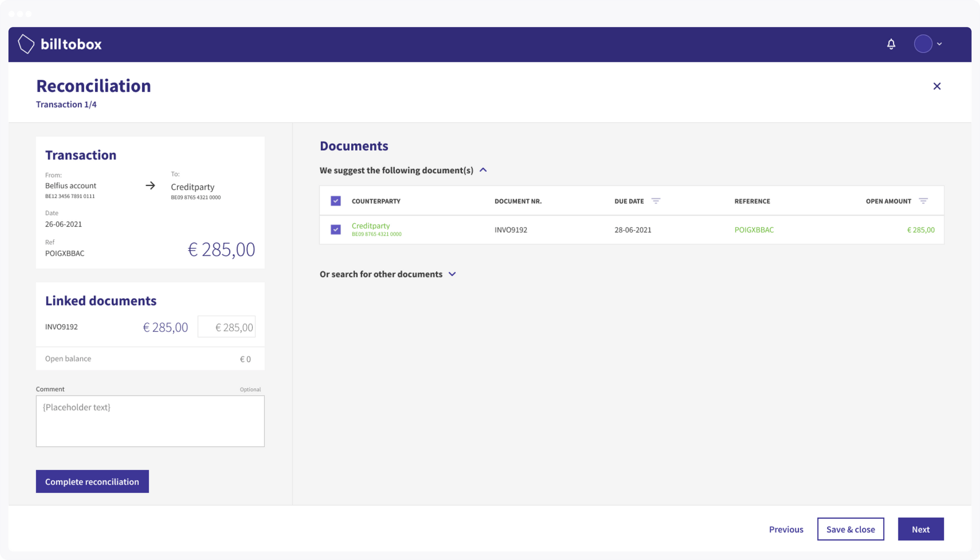Viewport: 980px width, 560px height.
Task: Collapse the suggested documents section
Action: pyautogui.click(x=483, y=170)
